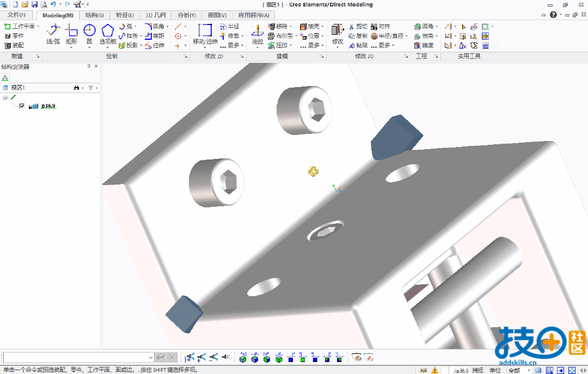Switch to the 视图(V) tab

tap(217, 15)
